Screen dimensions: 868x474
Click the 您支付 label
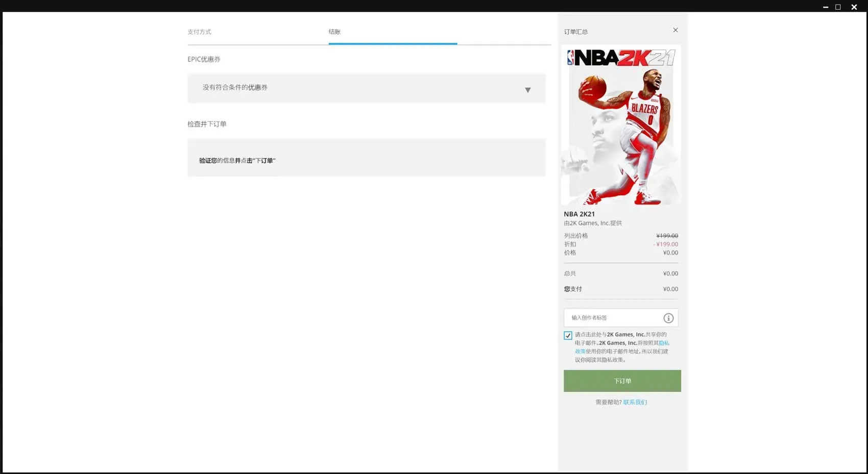coord(573,289)
